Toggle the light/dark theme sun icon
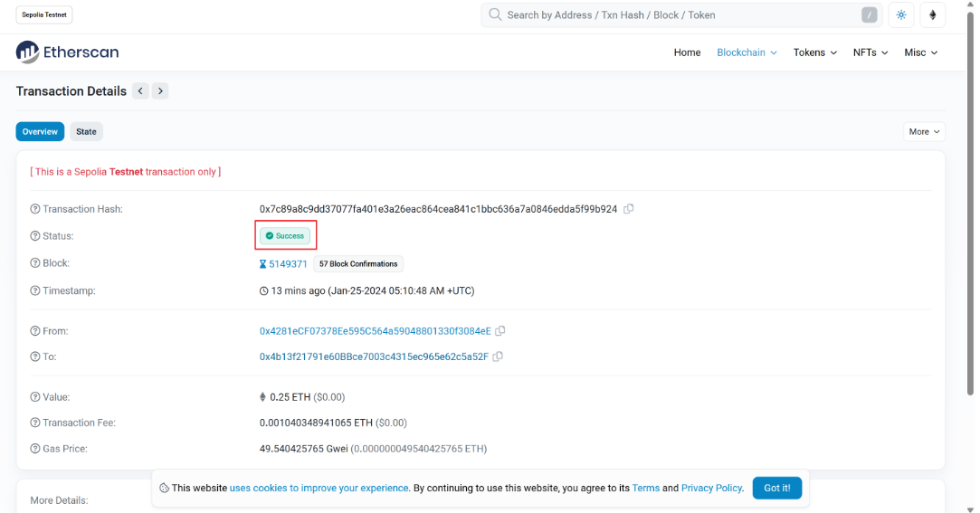Screen dimensions: 980x513 900,15
